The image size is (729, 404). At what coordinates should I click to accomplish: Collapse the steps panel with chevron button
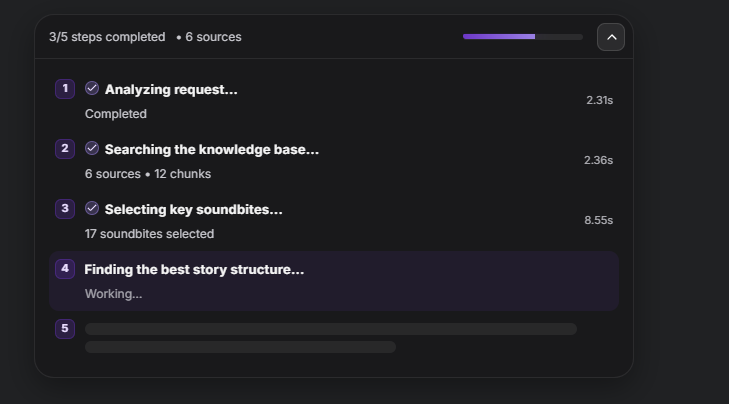(x=611, y=37)
